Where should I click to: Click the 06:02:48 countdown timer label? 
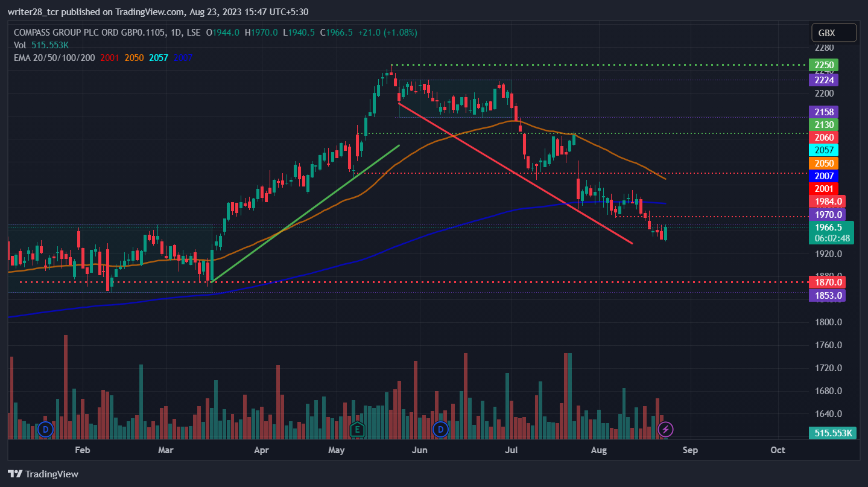click(832, 238)
